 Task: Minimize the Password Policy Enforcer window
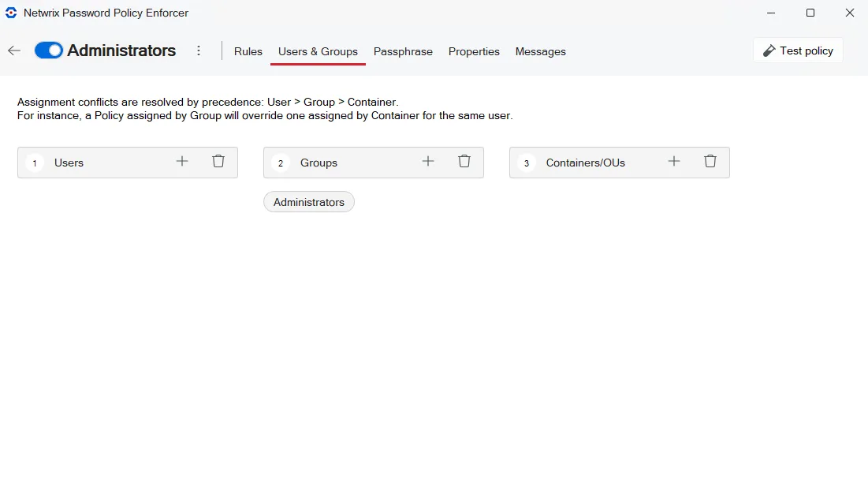pyautogui.click(x=771, y=13)
